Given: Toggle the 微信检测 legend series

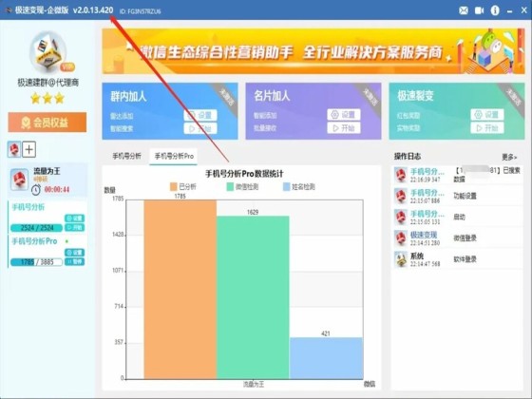Looking at the screenshot, I should click(242, 186).
